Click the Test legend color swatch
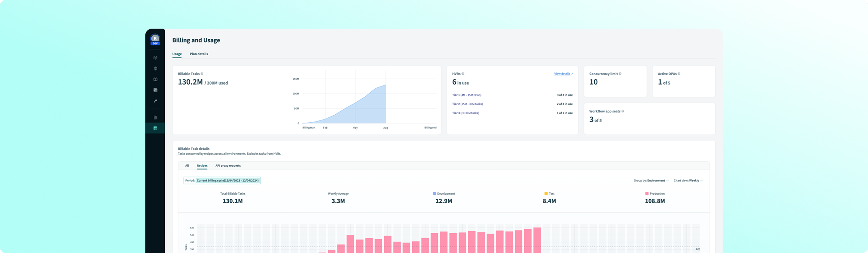This screenshot has height=253, width=868. point(546,194)
